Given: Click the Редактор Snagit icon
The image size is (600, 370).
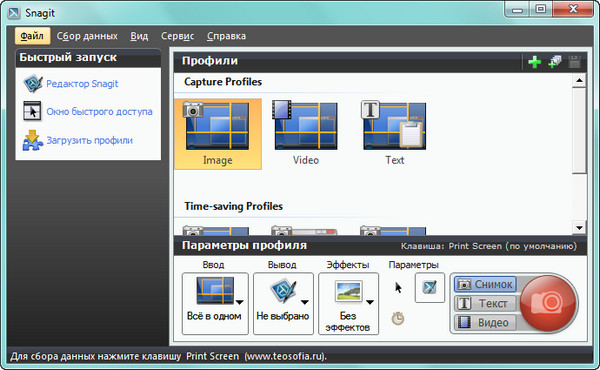Looking at the screenshot, I should coord(33,84).
